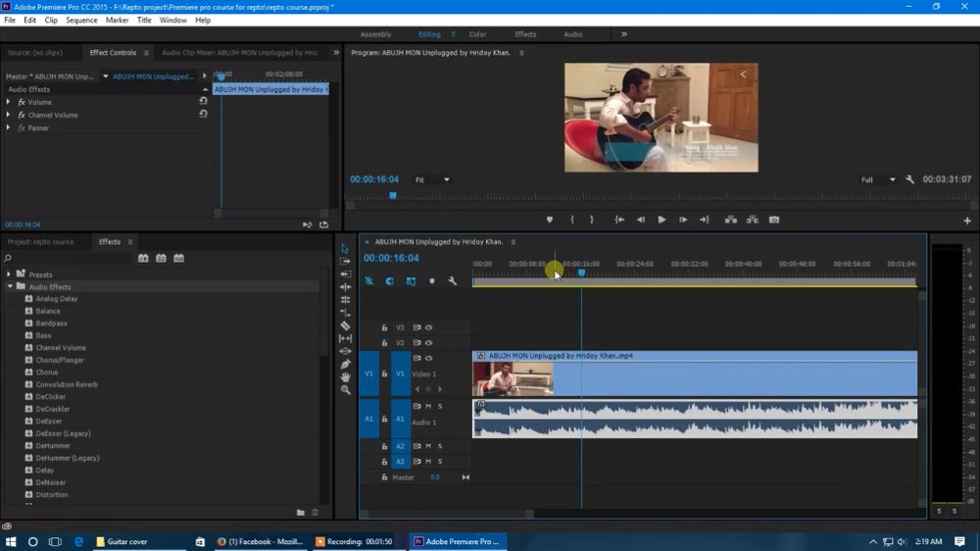This screenshot has height=551, width=980.
Task: Click Add Marker in timeline header
Action: pyautogui.click(x=432, y=281)
